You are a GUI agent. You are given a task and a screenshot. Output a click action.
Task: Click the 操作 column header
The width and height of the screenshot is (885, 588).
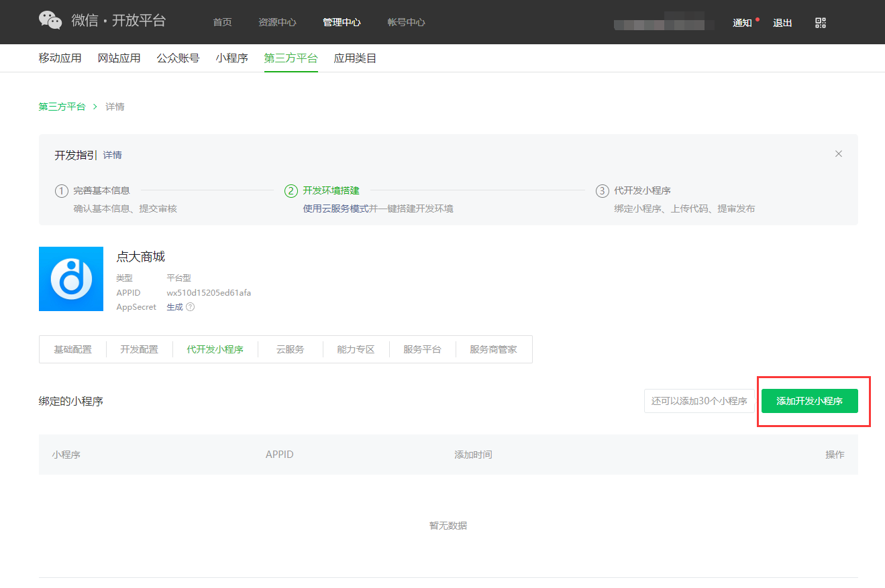[x=835, y=455]
